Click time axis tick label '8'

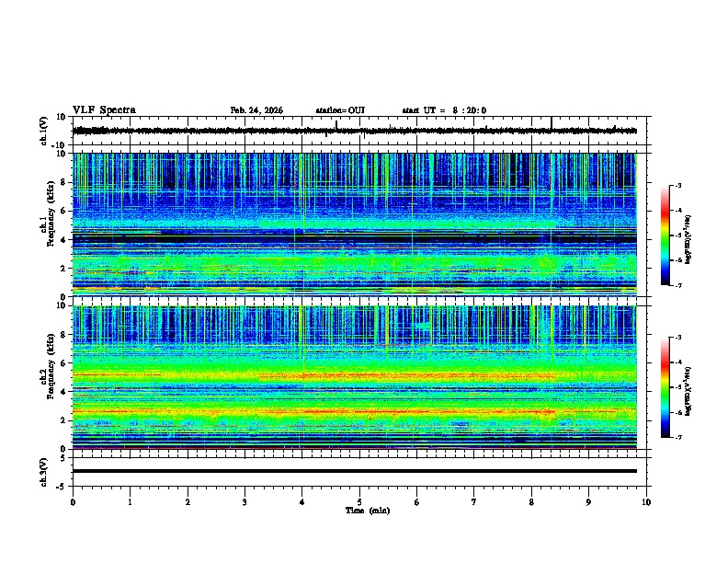(x=531, y=502)
